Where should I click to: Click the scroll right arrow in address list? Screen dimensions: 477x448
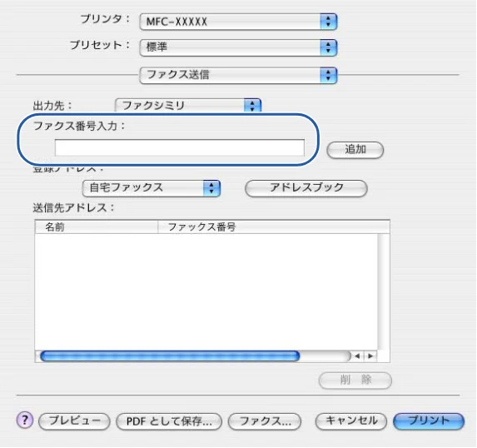[370, 356]
